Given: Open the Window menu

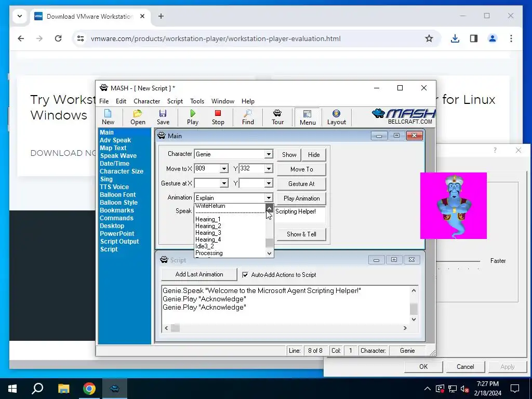Looking at the screenshot, I should (222, 101).
